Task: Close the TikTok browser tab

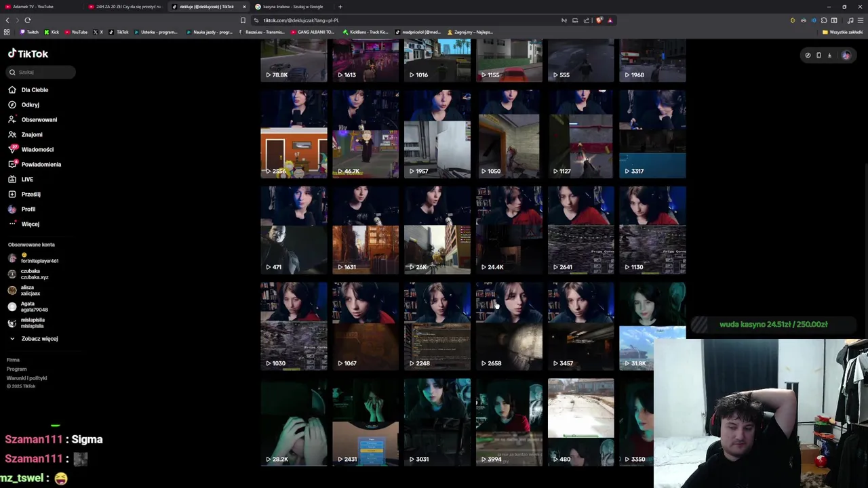Action: click(x=244, y=7)
